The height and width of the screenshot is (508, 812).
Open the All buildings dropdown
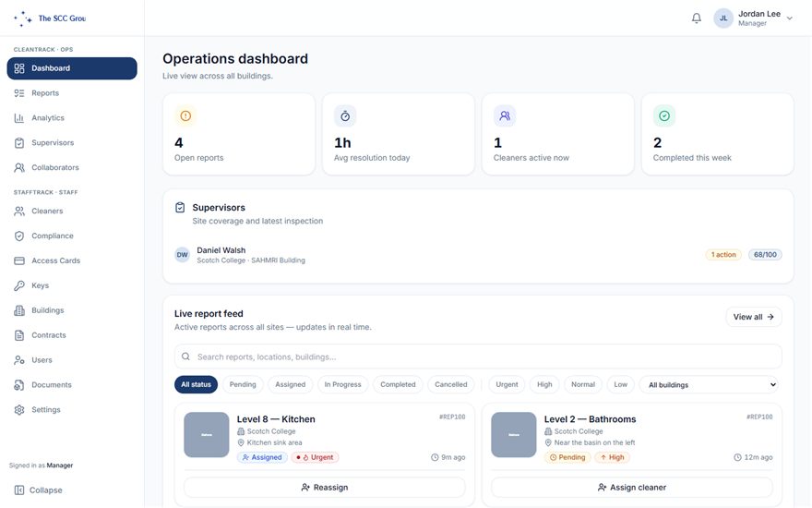point(710,384)
